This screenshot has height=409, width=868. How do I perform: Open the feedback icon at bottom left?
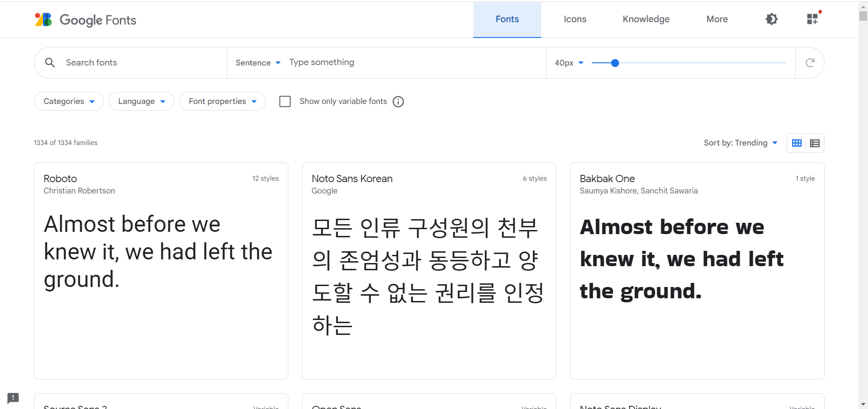point(13,398)
